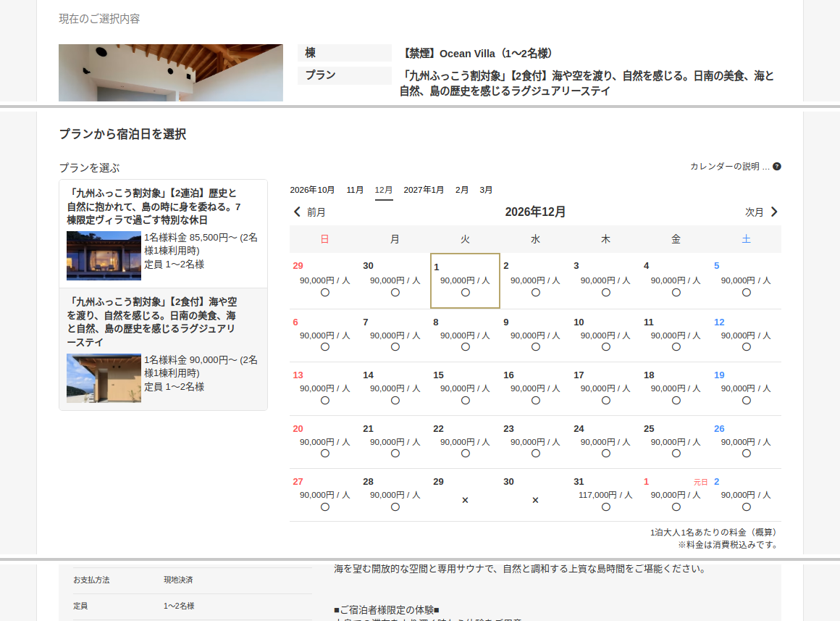
Task: Click the unavailable × mark on December 30
Action: (x=535, y=500)
